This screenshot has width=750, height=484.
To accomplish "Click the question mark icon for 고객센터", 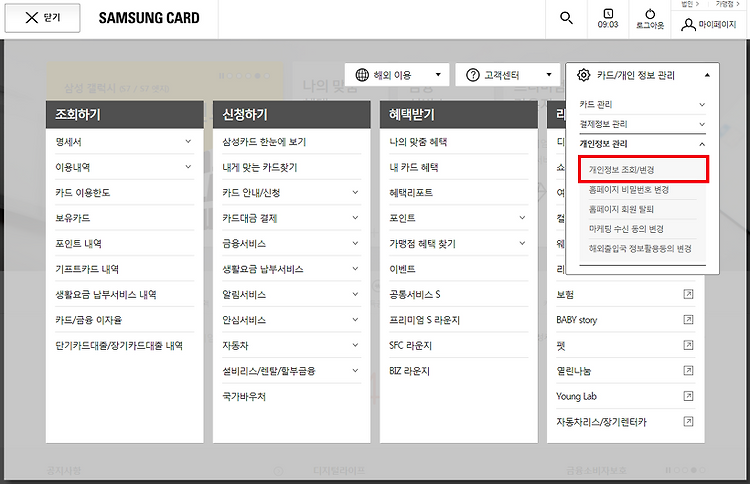I will (473, 75).
